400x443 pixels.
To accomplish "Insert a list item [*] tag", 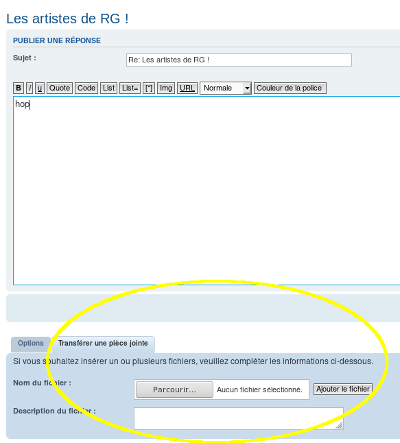I will [x=149, y=88].
